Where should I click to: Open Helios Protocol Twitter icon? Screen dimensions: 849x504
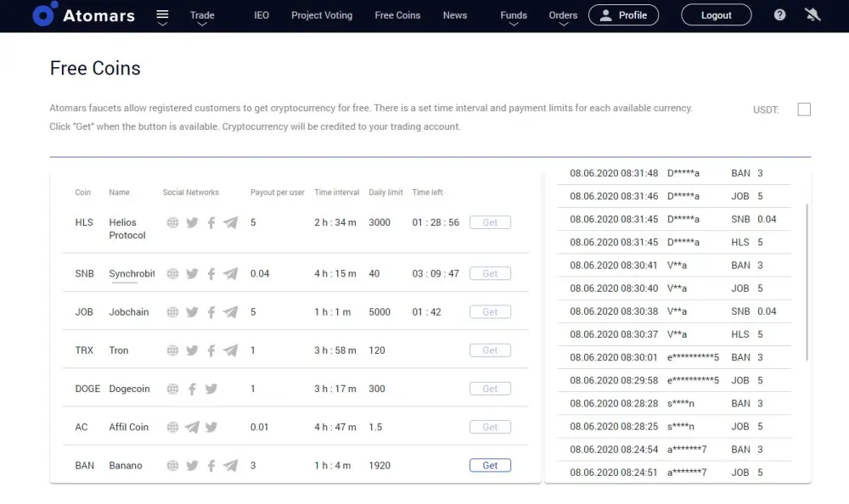tap(192, 222)
